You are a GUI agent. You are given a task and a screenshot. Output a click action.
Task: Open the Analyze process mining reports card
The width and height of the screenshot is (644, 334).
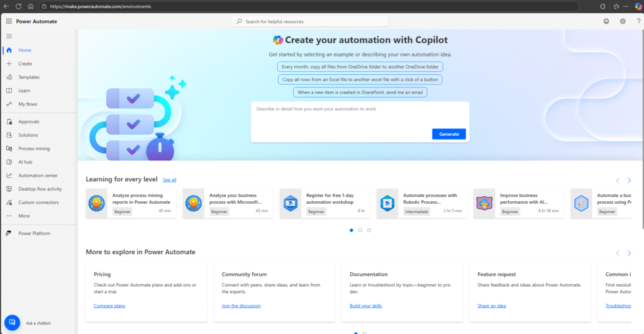[131, 203]
